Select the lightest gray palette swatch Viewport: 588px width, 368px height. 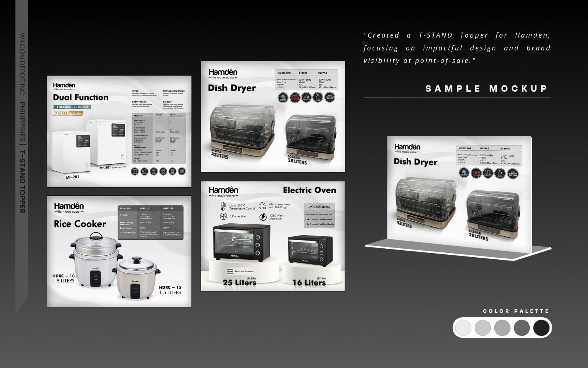(463, 328)
